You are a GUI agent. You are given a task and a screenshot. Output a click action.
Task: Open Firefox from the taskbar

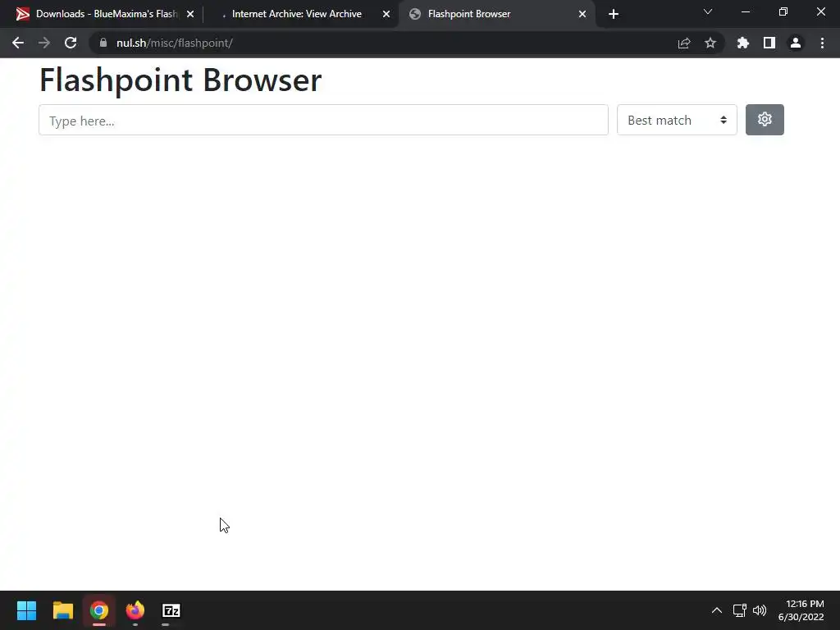tap(135, 610)
